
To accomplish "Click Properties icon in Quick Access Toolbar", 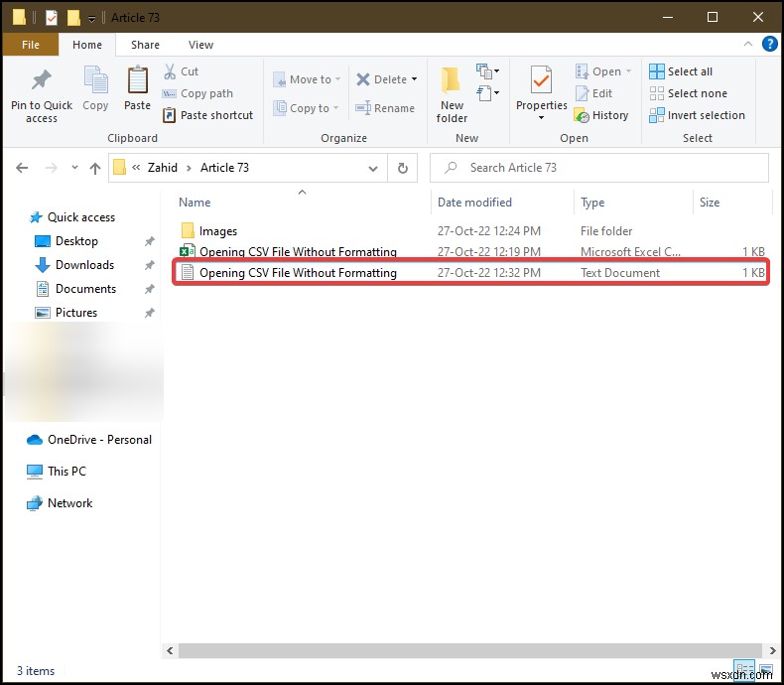I will tap(52, 18).
